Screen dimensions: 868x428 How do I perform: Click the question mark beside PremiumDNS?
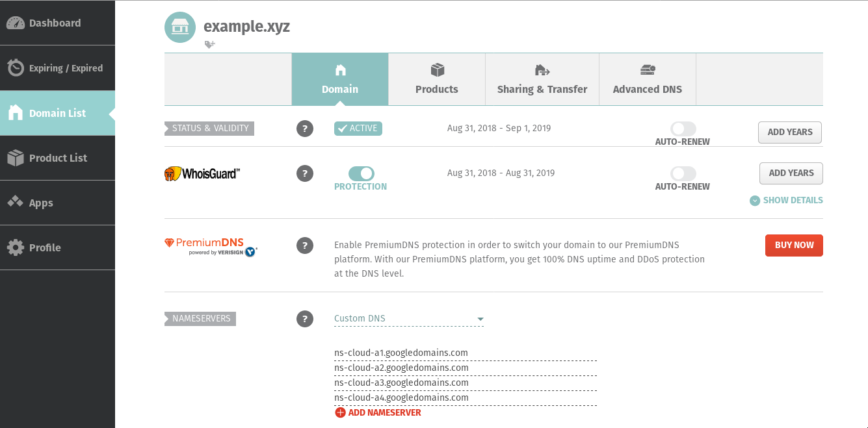pos(305,245)
